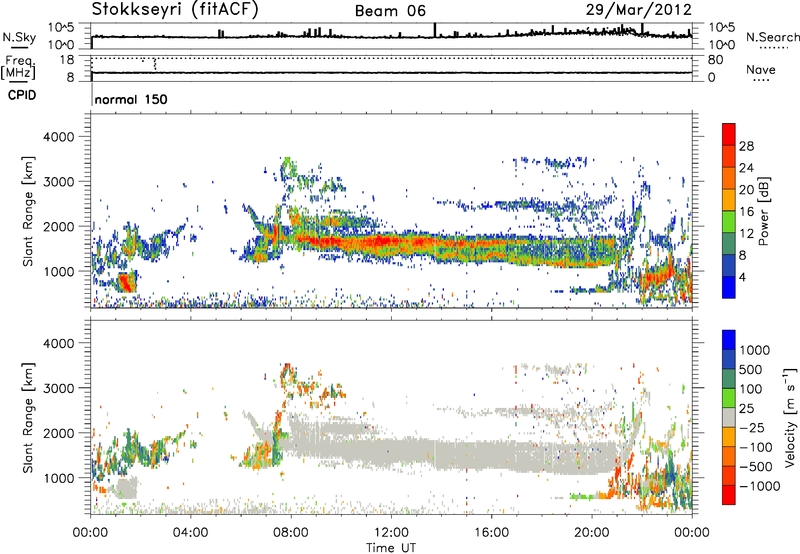Select the '12:00' time axis label
The image size is (800, 554).
click(391, 533)
